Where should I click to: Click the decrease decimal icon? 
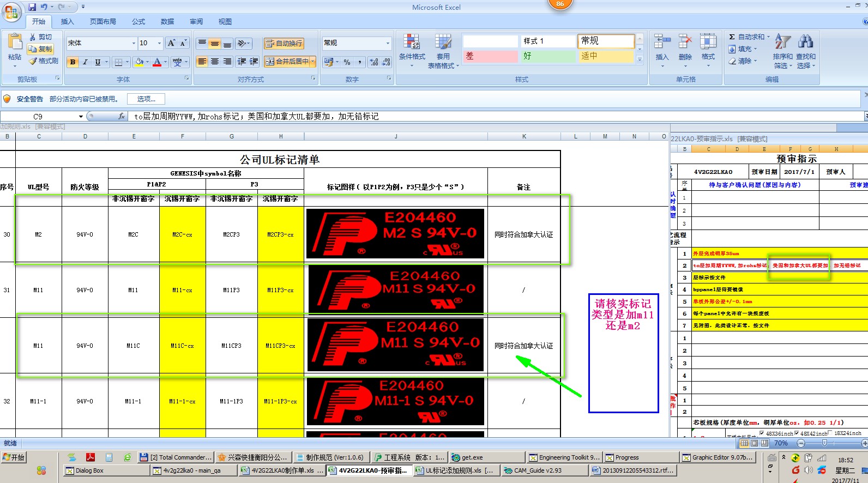[386, 62]
